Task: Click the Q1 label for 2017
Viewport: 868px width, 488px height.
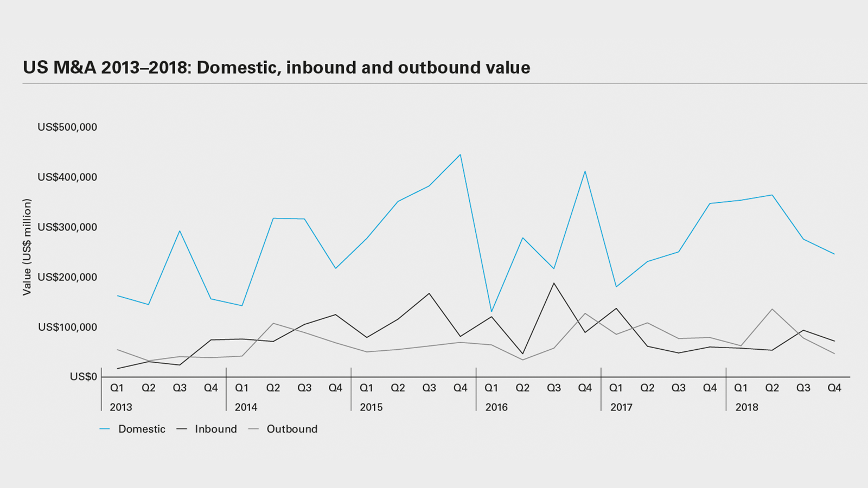Action: [x=616, y=388]
